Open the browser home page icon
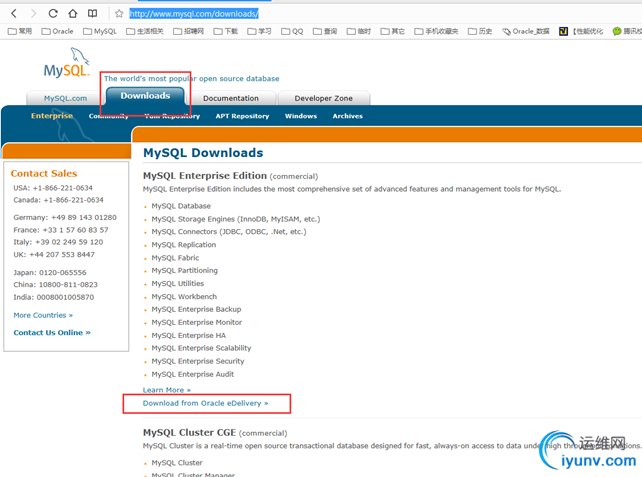Image resolution: width=642 pixels, height=477 pixels. point(72,14)
